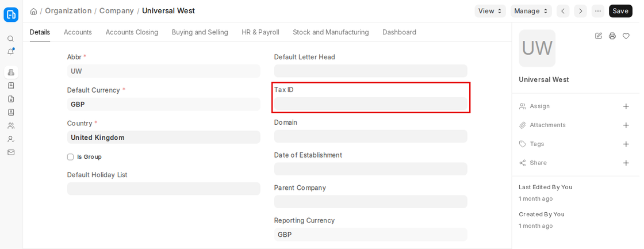
Task: Open the three-dots more options menu
Action: coord(598,11)
